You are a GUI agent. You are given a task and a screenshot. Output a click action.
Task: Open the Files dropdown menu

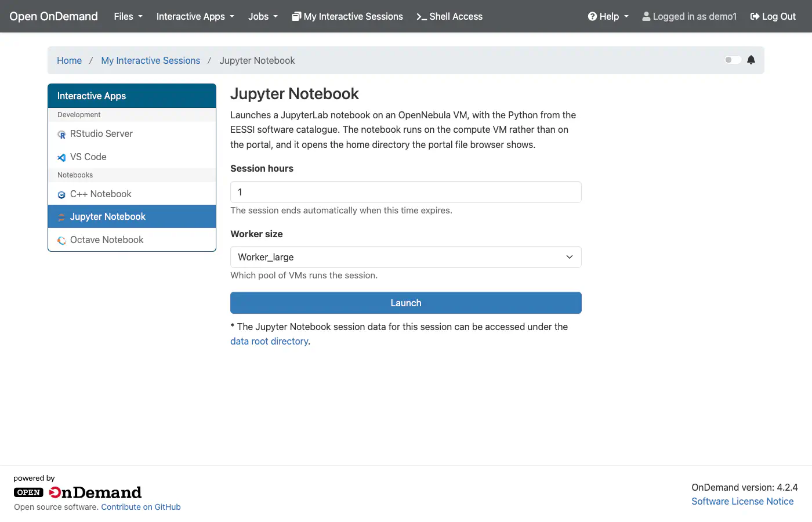[x=128, y=16]
